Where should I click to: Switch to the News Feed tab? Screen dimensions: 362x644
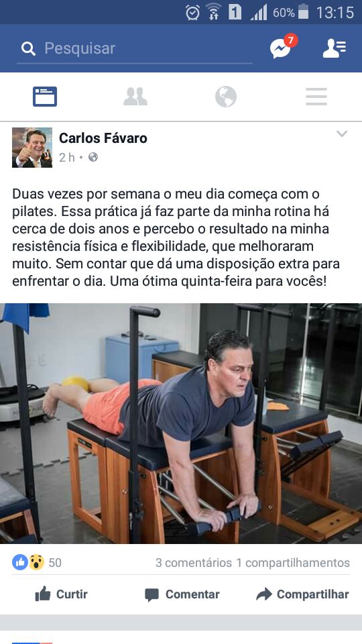point(45,97)
